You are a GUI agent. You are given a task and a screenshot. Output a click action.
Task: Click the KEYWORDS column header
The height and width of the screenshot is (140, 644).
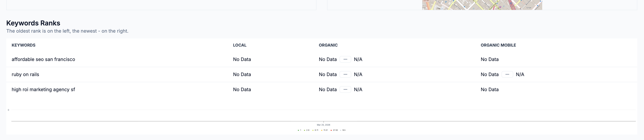point(24,45)
